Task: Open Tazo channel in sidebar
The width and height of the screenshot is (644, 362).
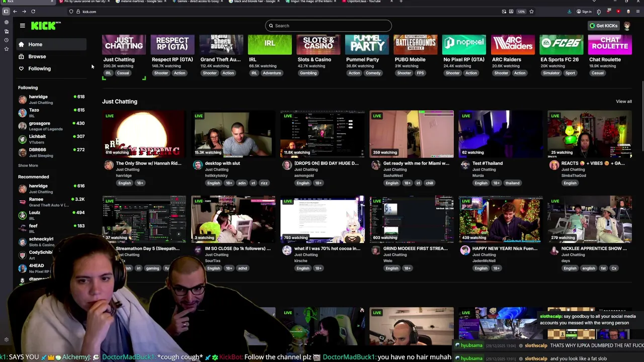Action: [x=50, y=113]
